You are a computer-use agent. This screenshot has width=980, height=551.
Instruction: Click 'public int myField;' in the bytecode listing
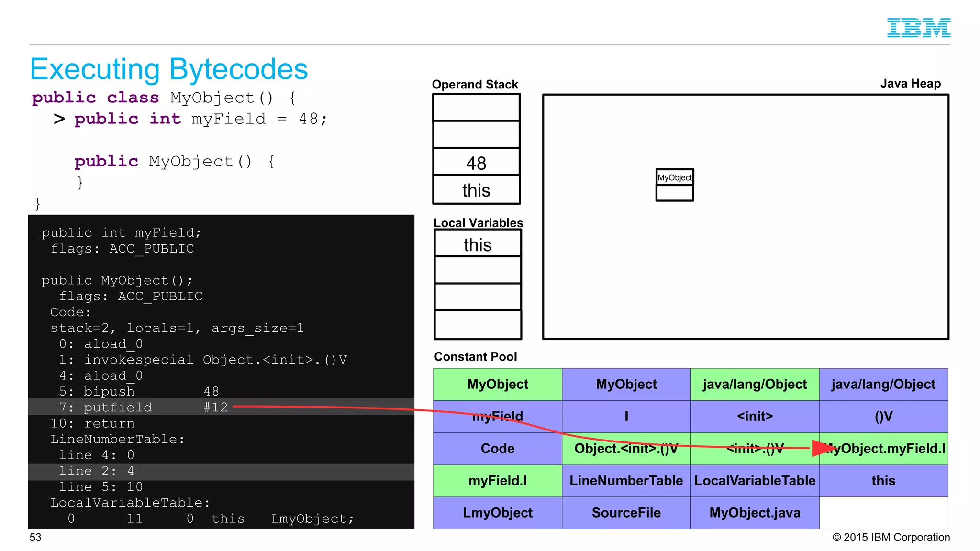[x=121, y=233]
